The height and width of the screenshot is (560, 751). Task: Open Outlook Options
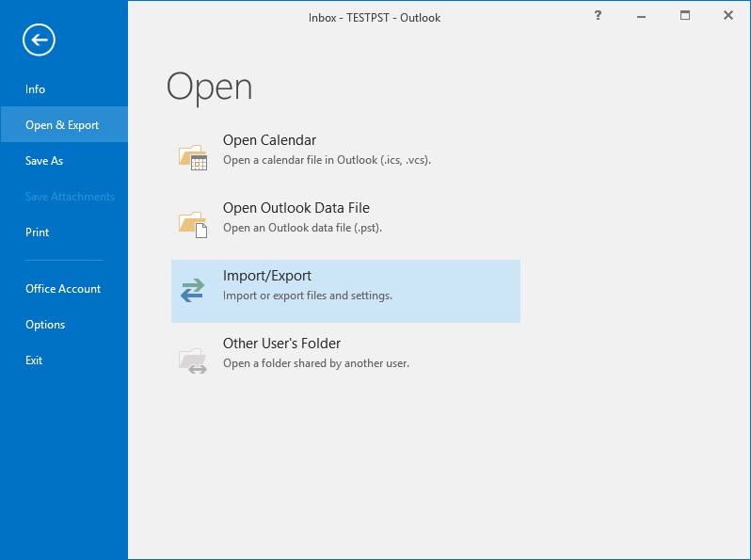(45, 325)
